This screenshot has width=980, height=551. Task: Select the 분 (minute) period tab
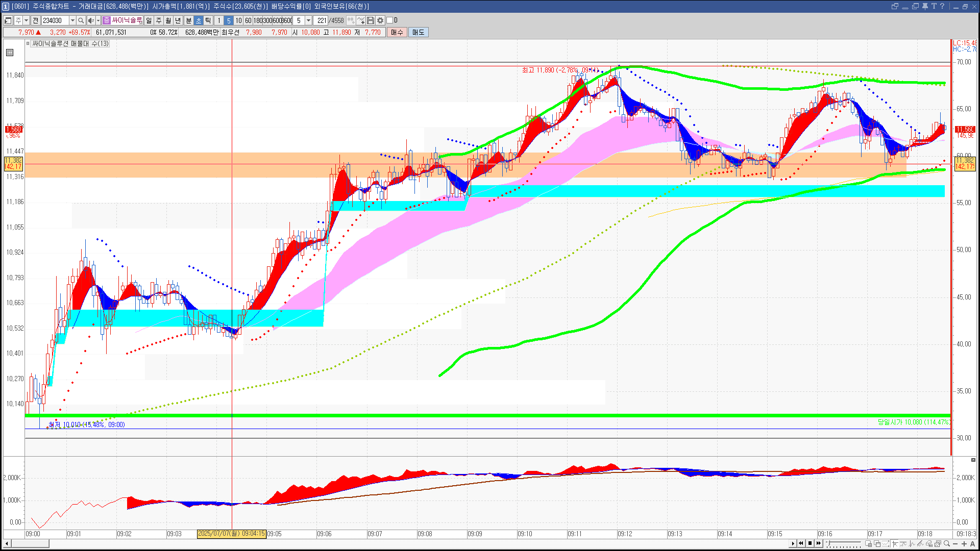[x=188, y=20]
